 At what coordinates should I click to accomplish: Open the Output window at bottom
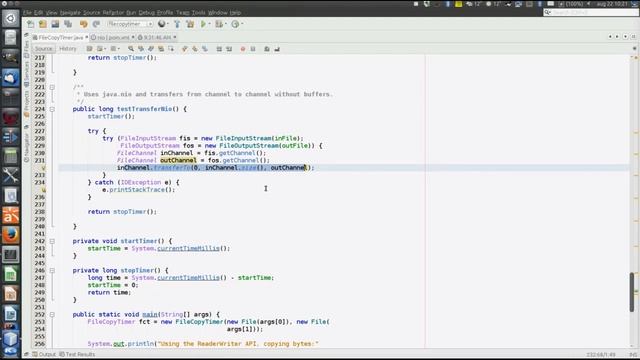click(x=44, y=354)
